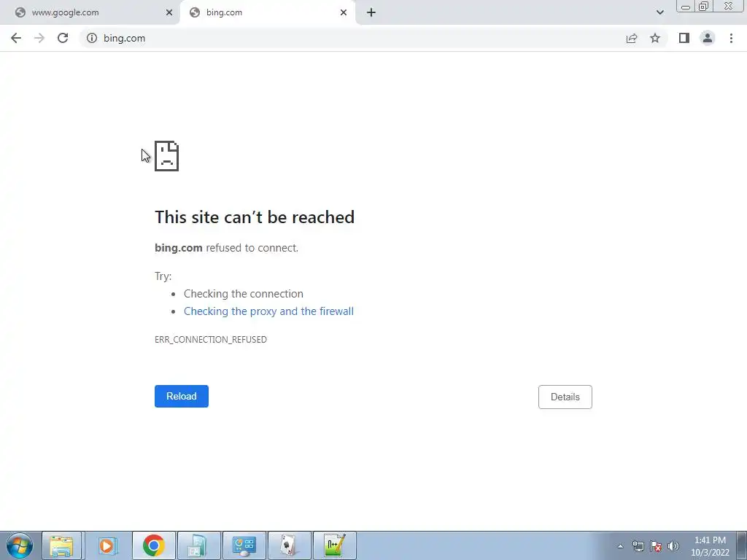747x560 pixels.
Task: Close the www.google.com tab
Action: [x=169, y=12]
